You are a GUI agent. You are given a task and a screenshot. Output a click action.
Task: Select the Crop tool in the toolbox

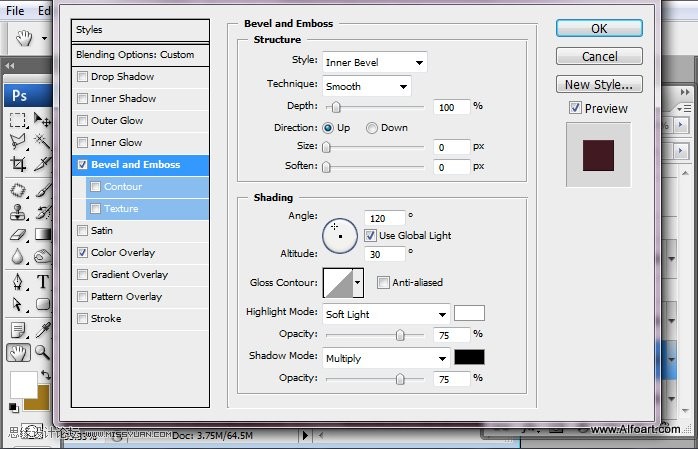pyautogui.click(x=18, y=164)
